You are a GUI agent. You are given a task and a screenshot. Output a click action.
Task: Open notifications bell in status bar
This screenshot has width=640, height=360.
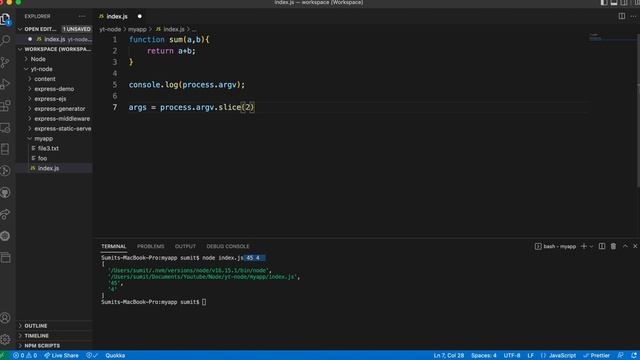pyautogui.click(x=634, y=356)
